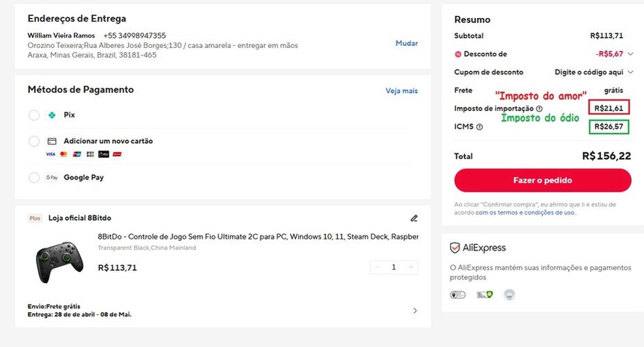The image size is (644, 347).
Task: Click the Fazer o pedido button
Action: [543, 180]
